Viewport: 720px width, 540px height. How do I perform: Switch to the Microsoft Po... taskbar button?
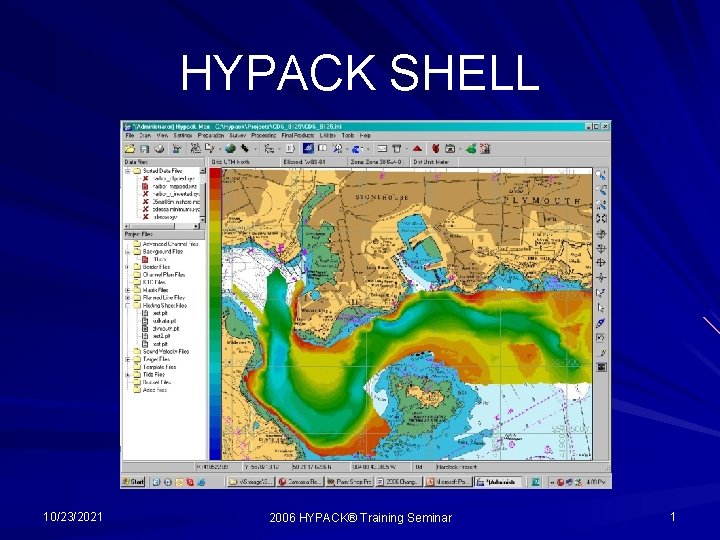pyautogui.click(x=449, y=482)
